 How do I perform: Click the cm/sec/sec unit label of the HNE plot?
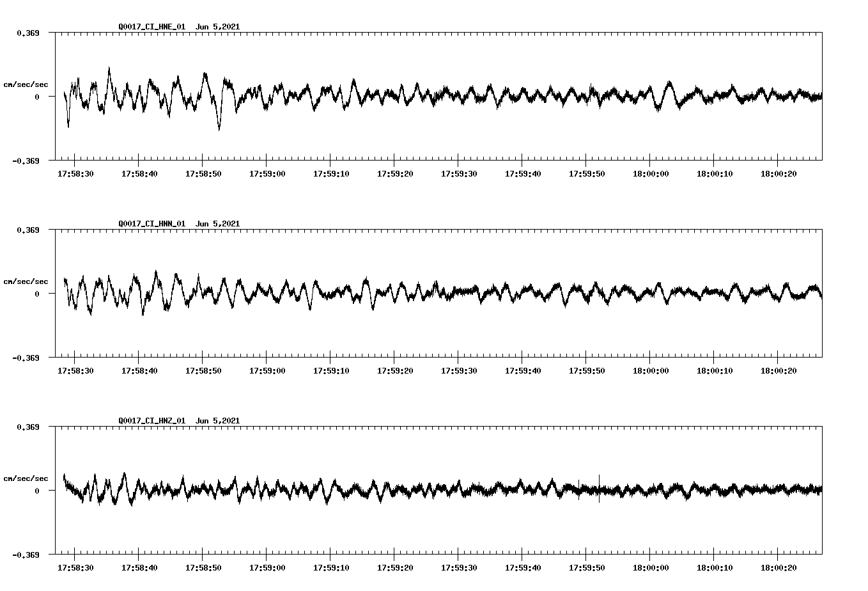tap(26, 84)
